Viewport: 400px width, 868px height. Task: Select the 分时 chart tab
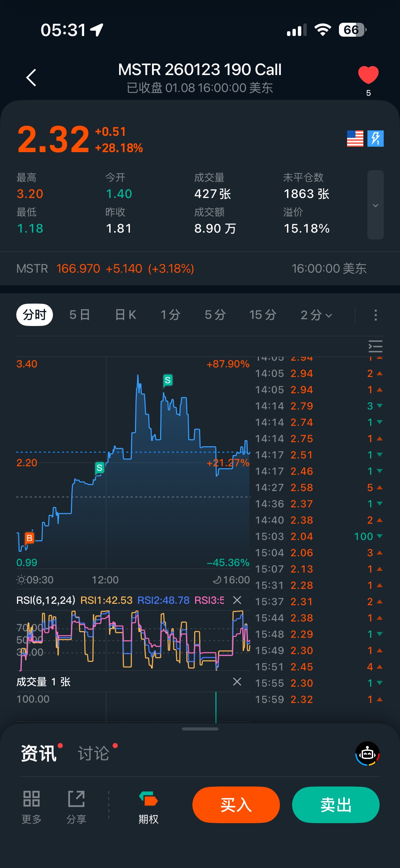click(35, 315)
